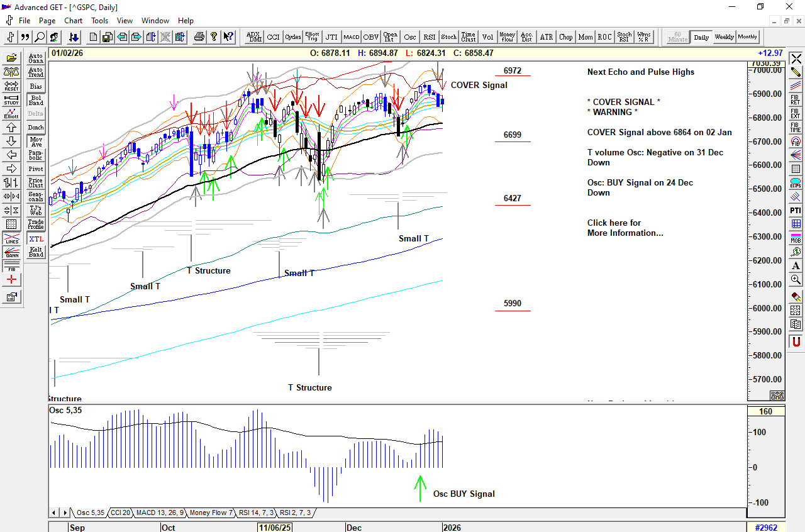Viewport: 805px width, 532px height.
Task: Click the print icon in toolbar
Action: [199, 37]
